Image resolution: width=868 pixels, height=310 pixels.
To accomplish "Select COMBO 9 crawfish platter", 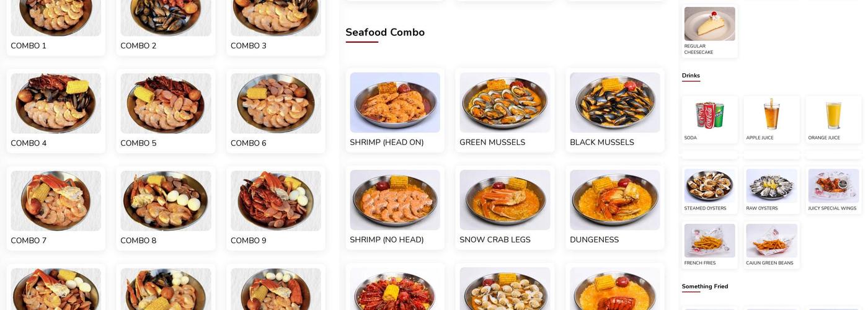I will pyautogui.click(x=276, y=208).
